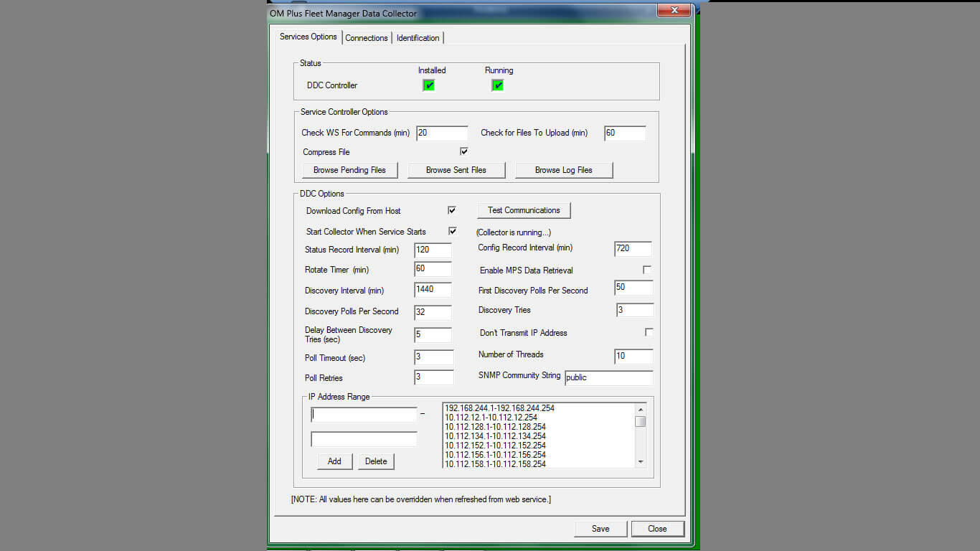Click the Discovery Interval input field

(x=433, y=290)
